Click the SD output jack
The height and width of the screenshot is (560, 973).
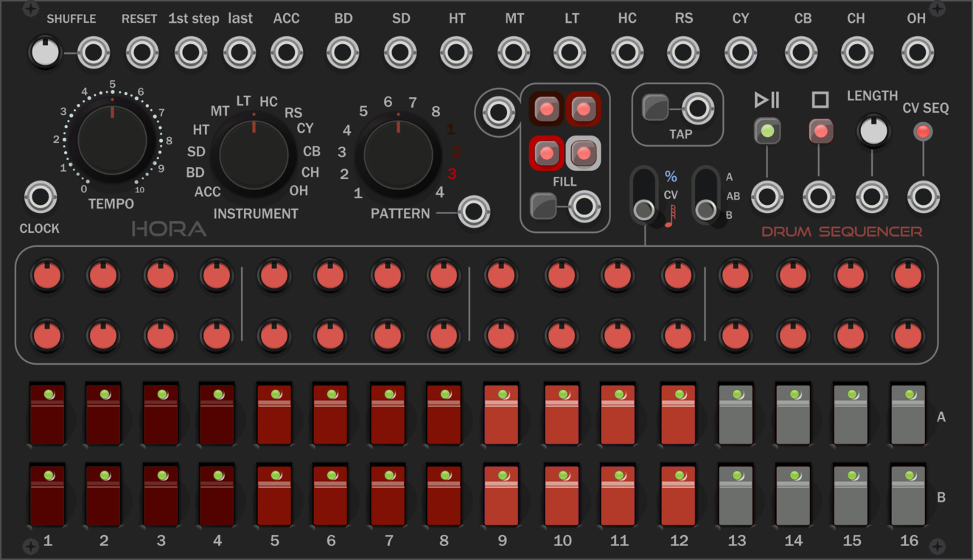pos(400,53)
